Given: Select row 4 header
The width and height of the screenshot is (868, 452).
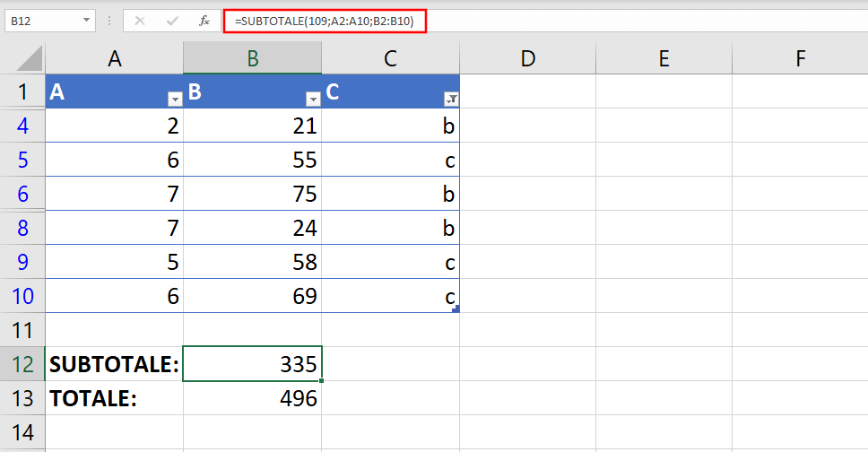Looking at the screenshot, I should pyautogui.click(x=22, y=126).
